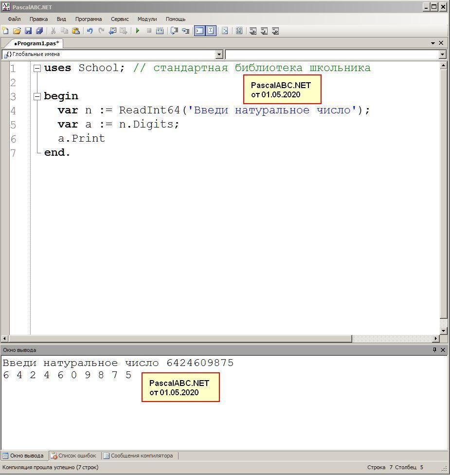450x476 pixels.
Task: Click the end. keyword on line 7
Action: [x=57, y=152]
